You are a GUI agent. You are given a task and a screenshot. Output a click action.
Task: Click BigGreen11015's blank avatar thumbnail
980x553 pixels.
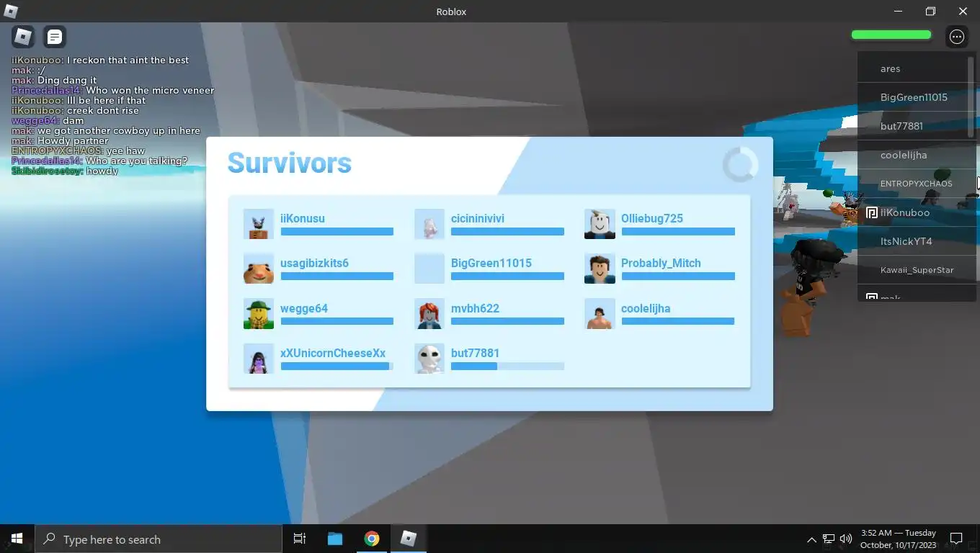(x=429, y=269)
